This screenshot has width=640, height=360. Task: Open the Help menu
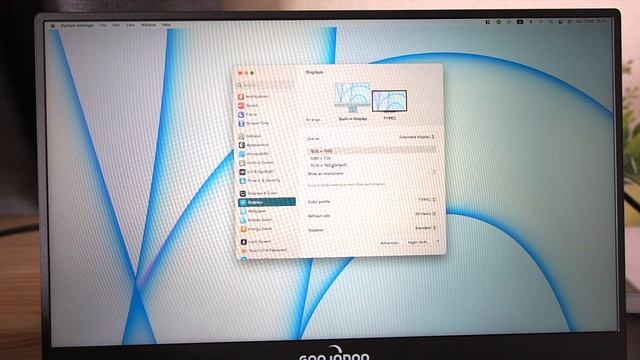pyautogui.click(x=166, y=25)
